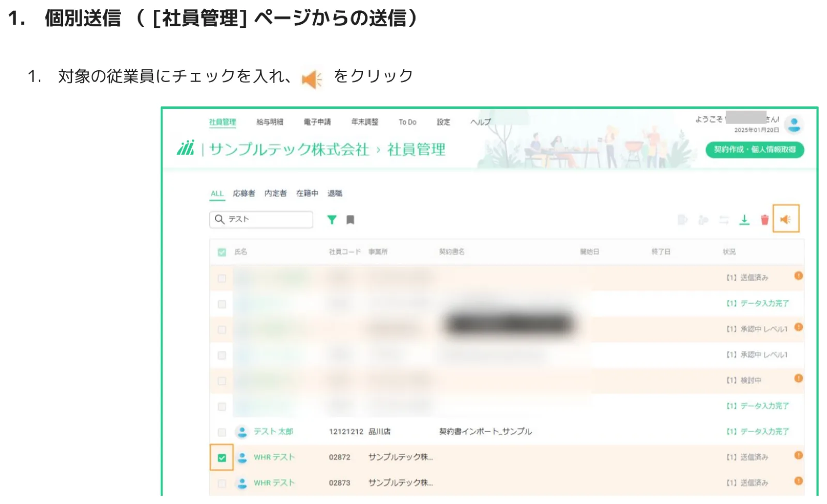Click into the search field containing テスト
Screen dimensions: 827x504
click(261, 219)
